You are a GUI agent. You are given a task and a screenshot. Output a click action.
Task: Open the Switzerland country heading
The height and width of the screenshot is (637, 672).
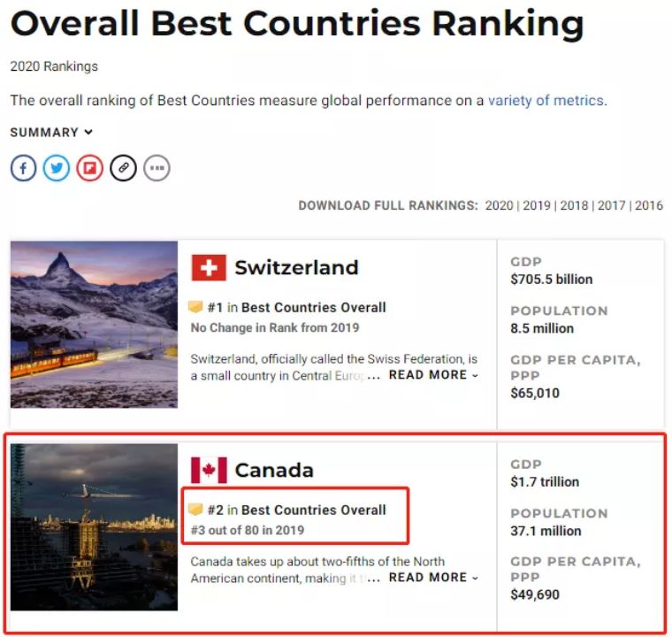pyautogui.click(x=296, y=267)
